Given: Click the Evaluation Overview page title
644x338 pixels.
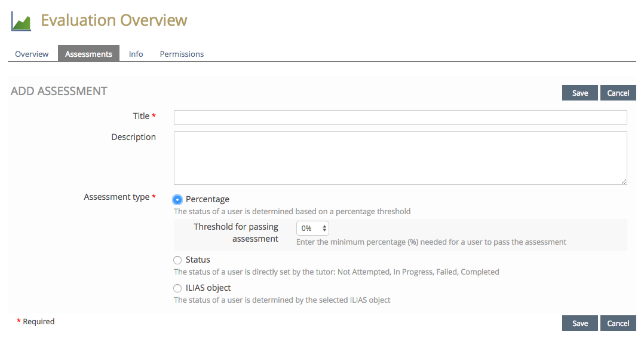Looking at the screenshot, I should 114,20.
